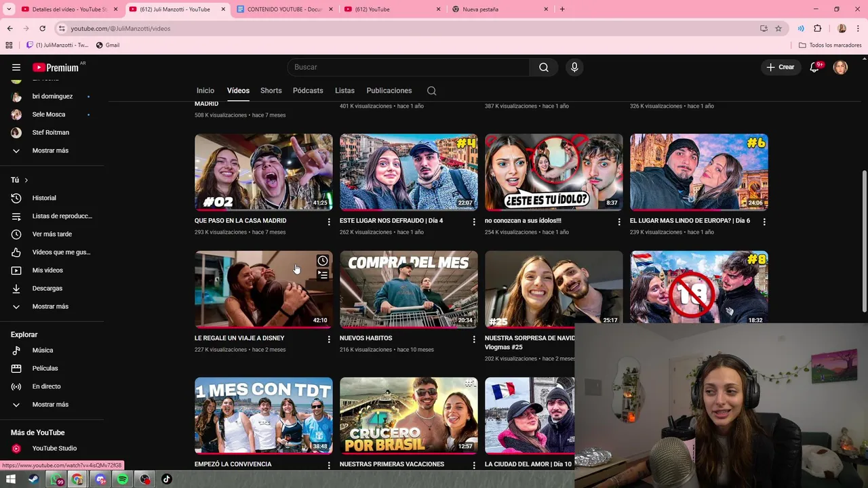Image resolution: width=868 pixels, height=488 pixels.
Task: Open options for EL LUGAR MAS LINDO DE EUROPA
Action: [764, 222]
